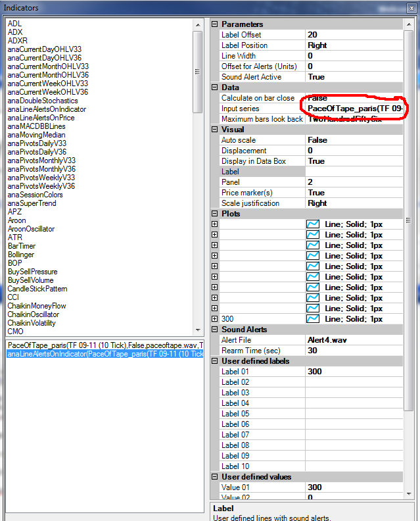Select applied PaceOfTape_paris indicator entry

point(105,345)
